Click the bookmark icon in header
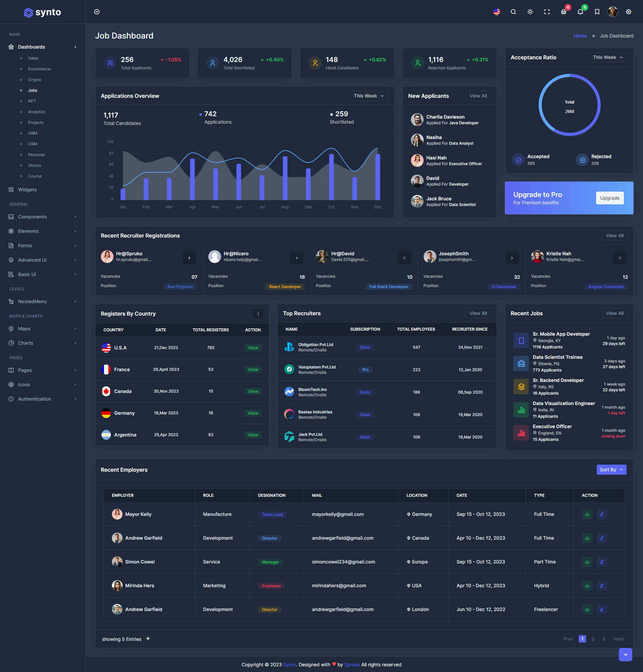The image size is (643, 672). click(597, 12)
